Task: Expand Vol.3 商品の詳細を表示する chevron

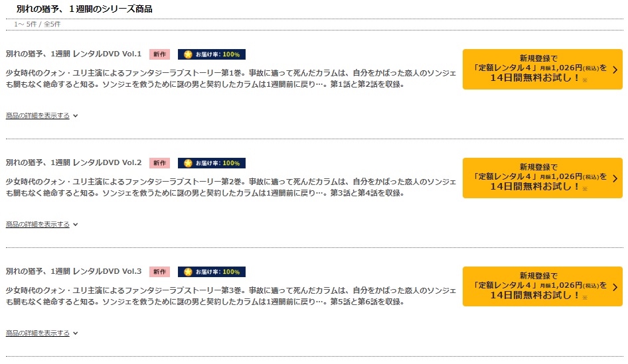Action: pos(75,334)
